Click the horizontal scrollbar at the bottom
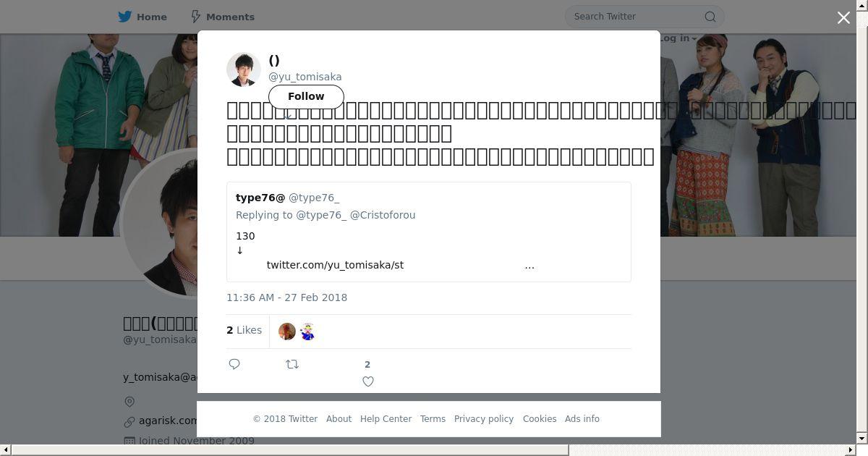Viewport: 868px width, 456px height. [289, 450]
